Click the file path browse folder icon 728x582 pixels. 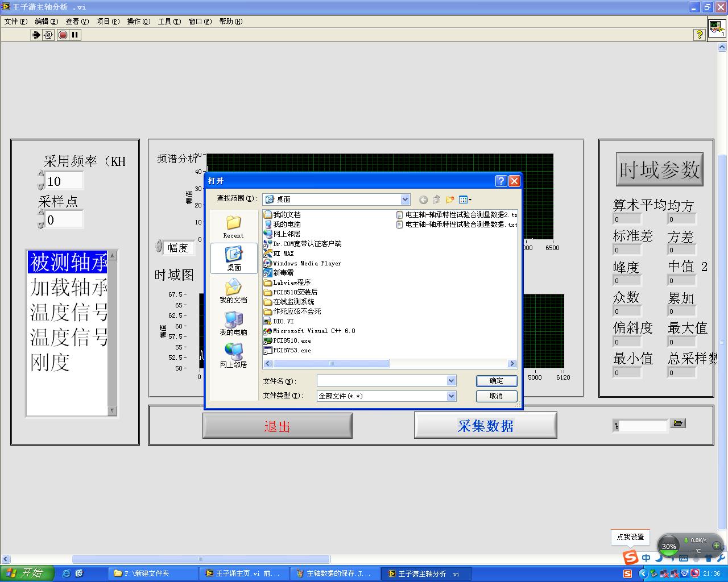678,423
